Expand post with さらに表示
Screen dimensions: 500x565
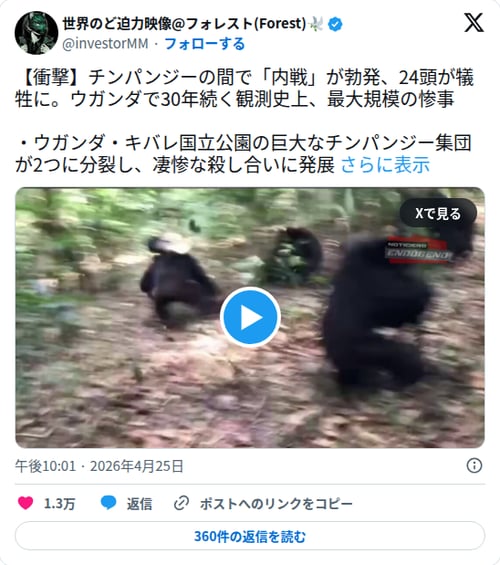(385, 165)
